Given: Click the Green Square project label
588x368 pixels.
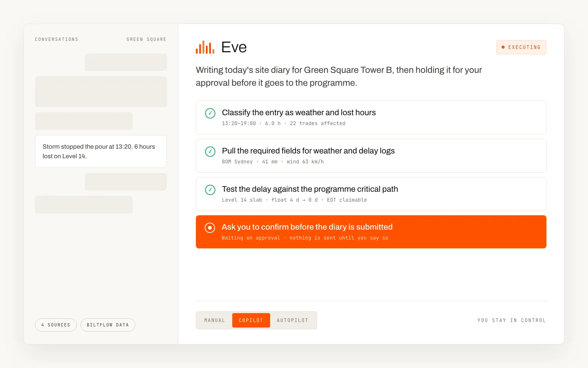Looking at the screenshot, I should pyautogui.click(x=147, y=39).
